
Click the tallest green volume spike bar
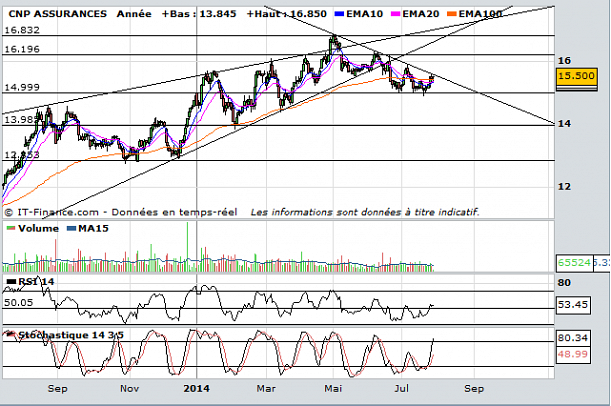pyautogui.click(x=187, y=246)
